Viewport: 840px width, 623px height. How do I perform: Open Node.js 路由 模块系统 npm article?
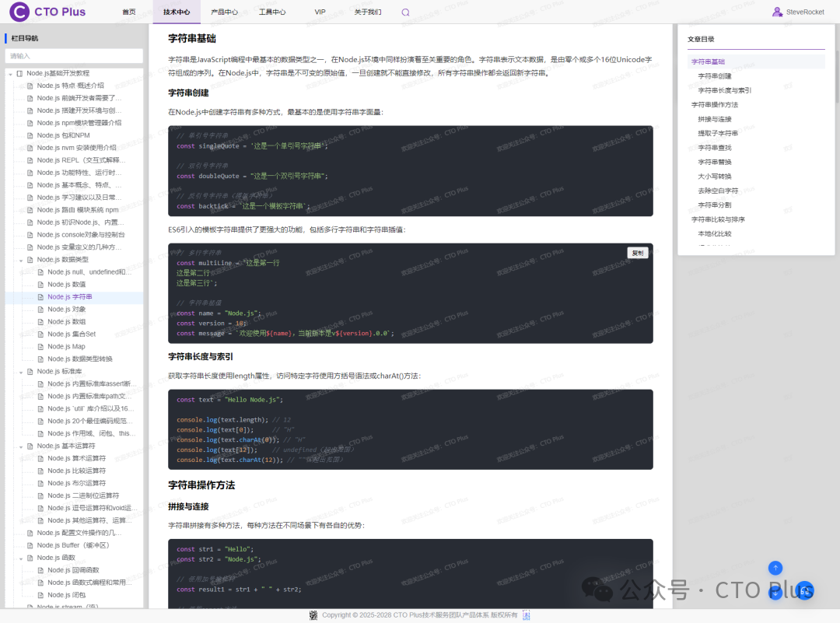[x=78, y=210]
